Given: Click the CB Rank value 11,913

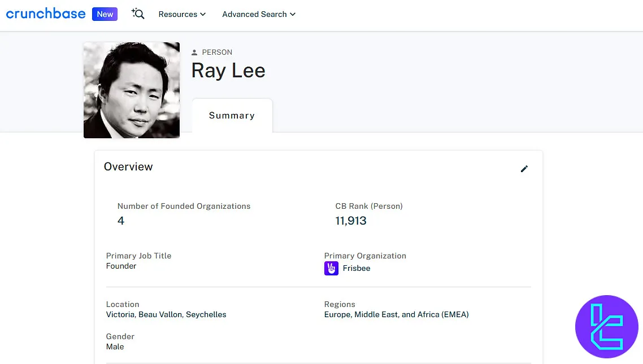Looking at the screenshot, I should pos(351,221).
